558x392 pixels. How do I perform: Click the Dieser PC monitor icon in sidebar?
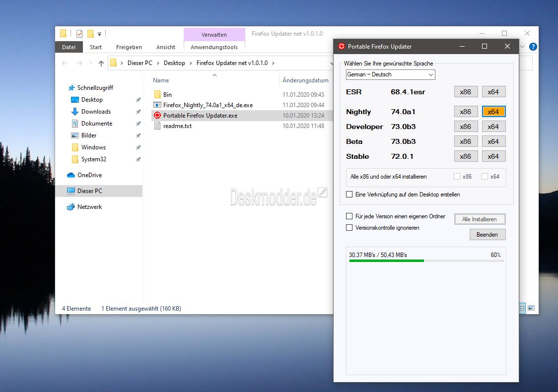click(71, 191)
